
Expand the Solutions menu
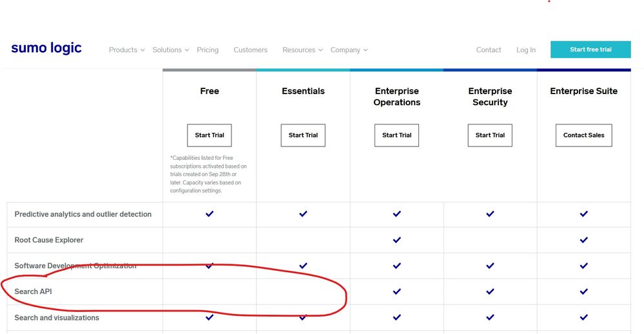tap(170, 50)
